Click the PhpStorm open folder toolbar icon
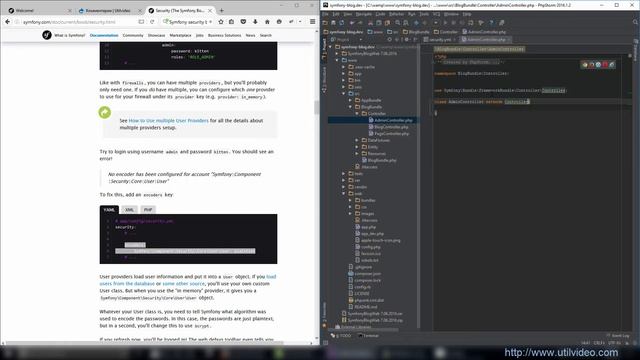 [x=325, y=23]
